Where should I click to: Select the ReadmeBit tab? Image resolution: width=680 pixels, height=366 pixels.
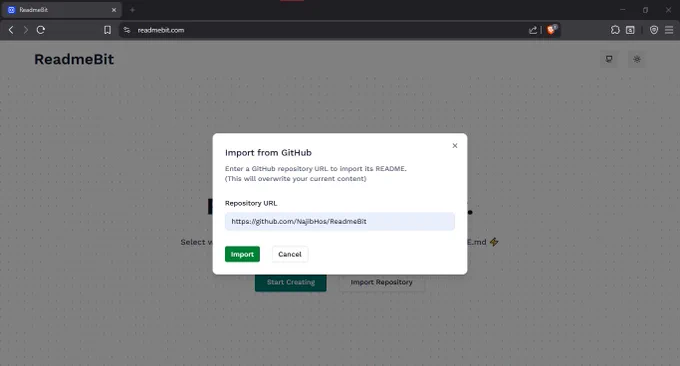(x=62, y=10)
